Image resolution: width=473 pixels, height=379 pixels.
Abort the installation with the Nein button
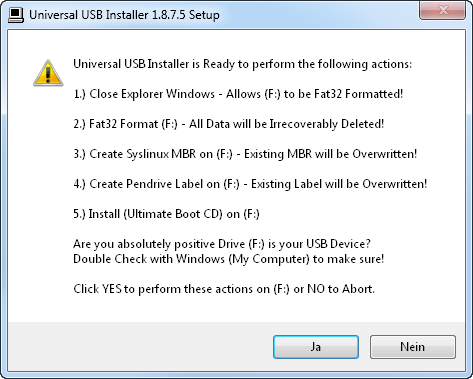(413, 347)
